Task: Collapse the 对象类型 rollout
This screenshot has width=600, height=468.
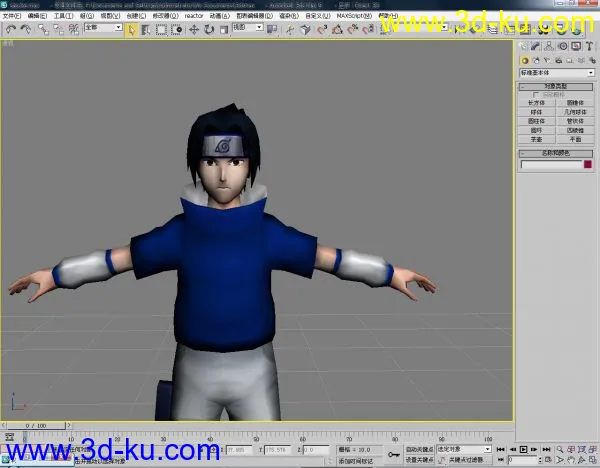Action: (556, 86)
